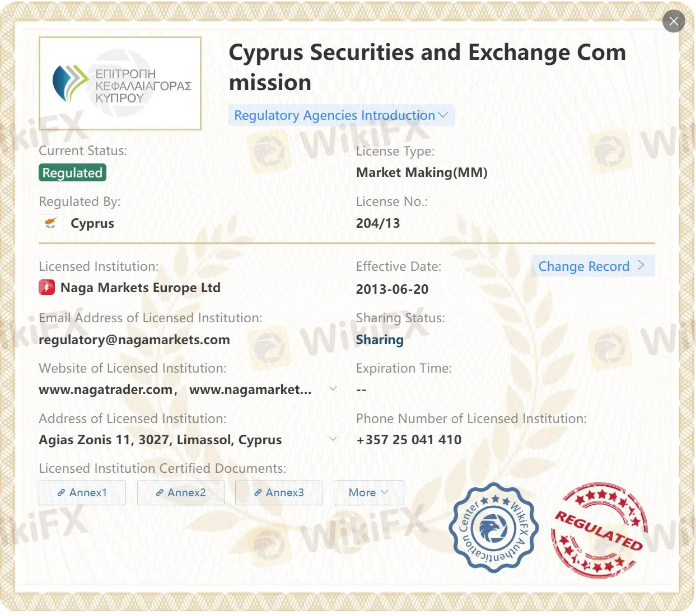The image size is (696, 616).
Task: Open the Change Record link
Action: click(x=592, y=266)
